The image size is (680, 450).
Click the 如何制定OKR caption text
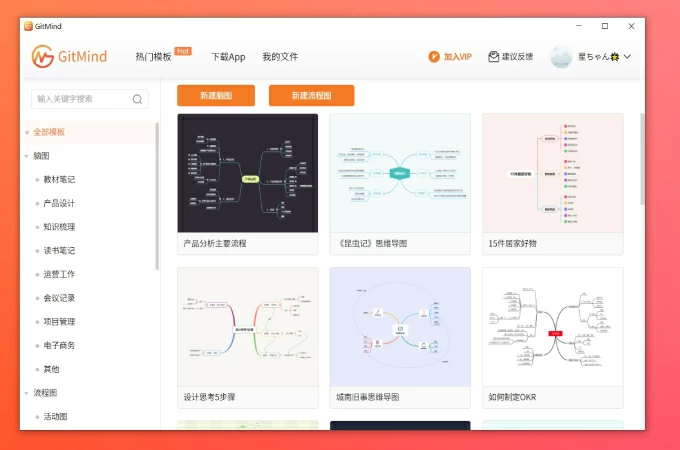(512, 397)
